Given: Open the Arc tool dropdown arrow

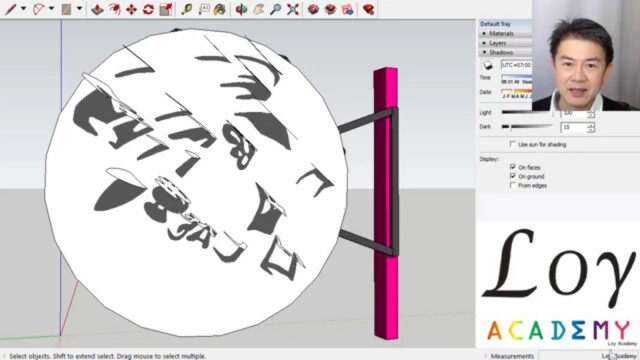Looking at the screenshot, I should [51, 9].
